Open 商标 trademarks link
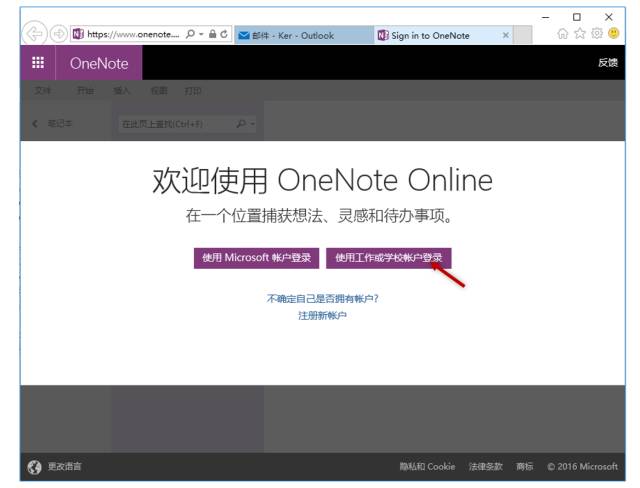This screenshot has height=488, width=640. [524, 466]
